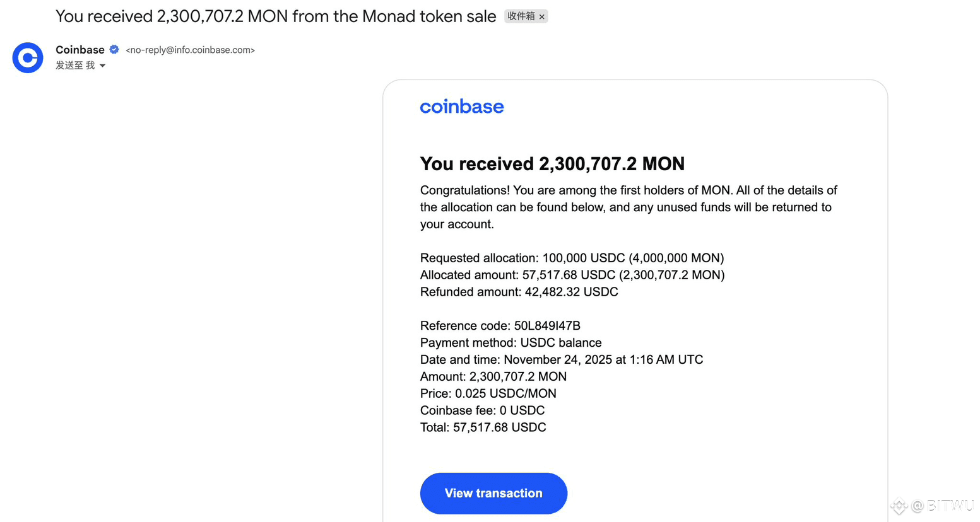The image size is (980, 522).
Task: Click the Total 57,517.68 USDC line
Action: tap(483, 427)
